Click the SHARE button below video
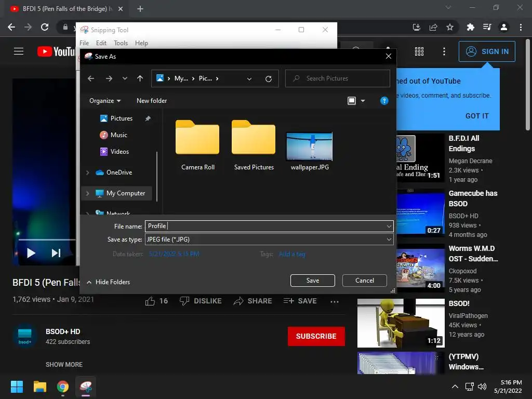This screenshot has width=532, height=399. coord(253,301)
